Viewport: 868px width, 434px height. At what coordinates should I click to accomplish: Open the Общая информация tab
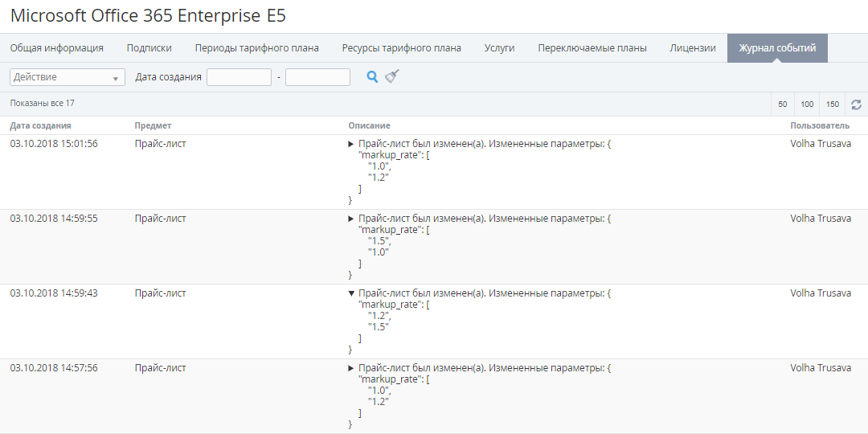[x=56, y=48]
